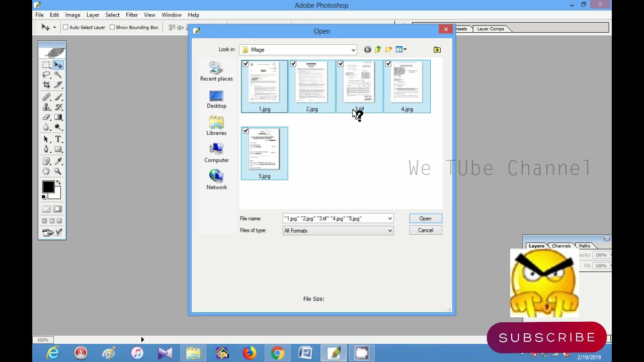Open the View Menu dropdown in dialog
Viewport: 644px width, 362px height.
(x=401, y=49)
